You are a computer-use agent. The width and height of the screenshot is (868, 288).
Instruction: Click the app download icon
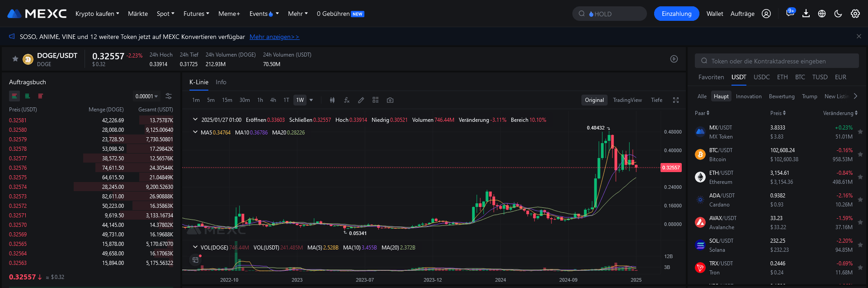click(x=806, y=14)
